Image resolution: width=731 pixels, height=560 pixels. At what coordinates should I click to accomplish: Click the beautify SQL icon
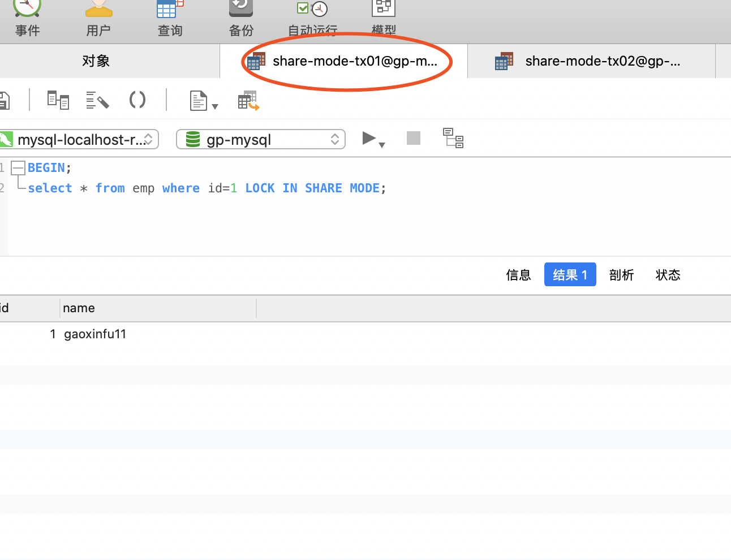click(97, 100)
